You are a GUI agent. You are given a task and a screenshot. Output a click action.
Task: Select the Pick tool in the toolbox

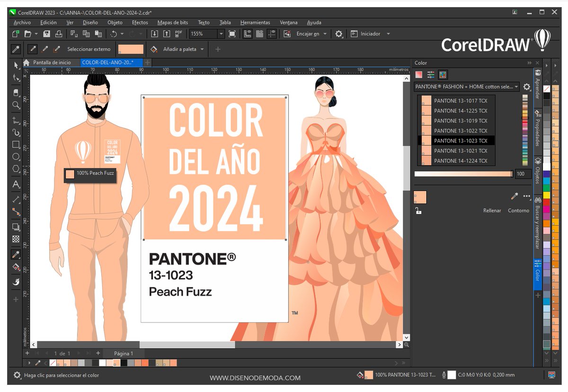16,65
